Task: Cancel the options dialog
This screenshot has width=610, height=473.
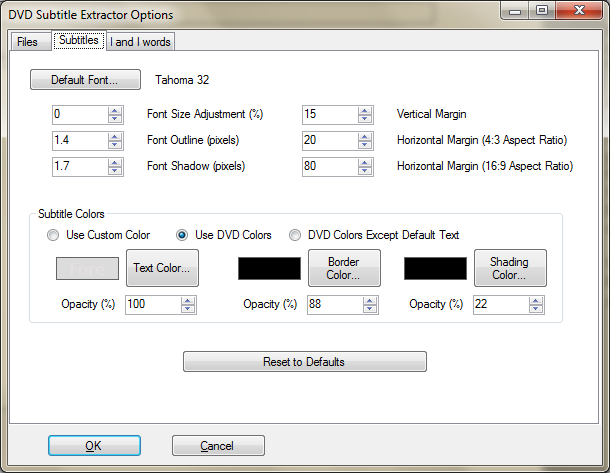Action: point(218,445)
